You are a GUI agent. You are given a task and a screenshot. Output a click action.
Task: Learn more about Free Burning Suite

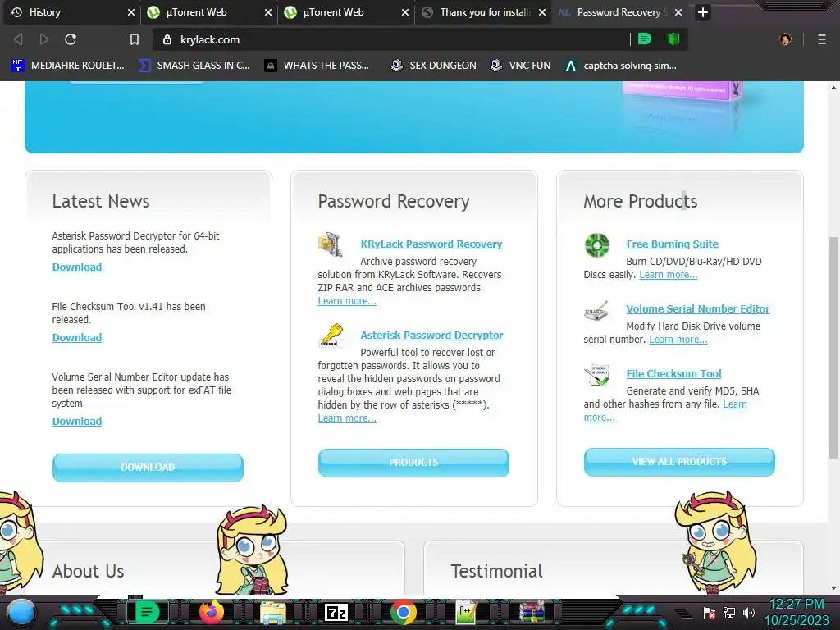[x=669, y=275]
